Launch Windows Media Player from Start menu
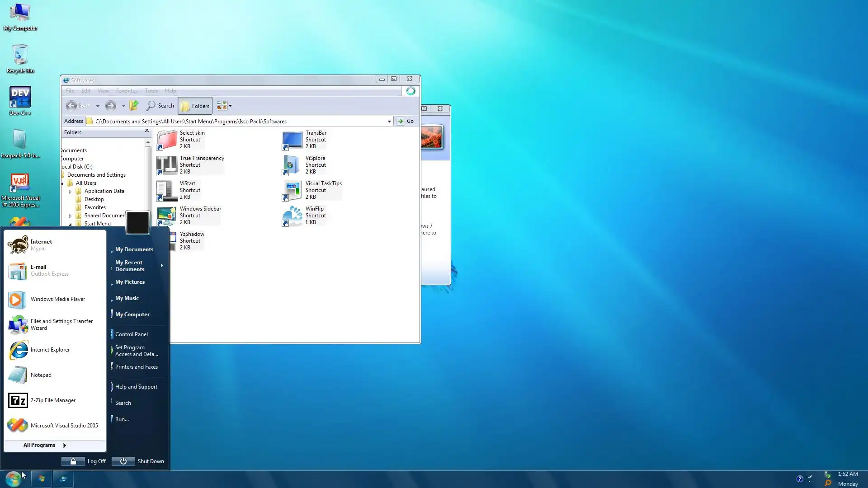 [57, 299]
